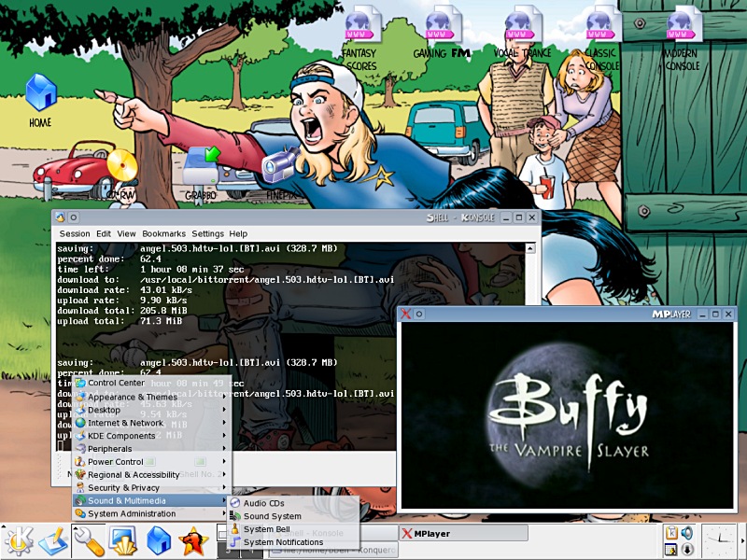Choose Audio CDs from the submenu
Image resolution: width=747 pixels, height=560 pixels.
point(293,503)
